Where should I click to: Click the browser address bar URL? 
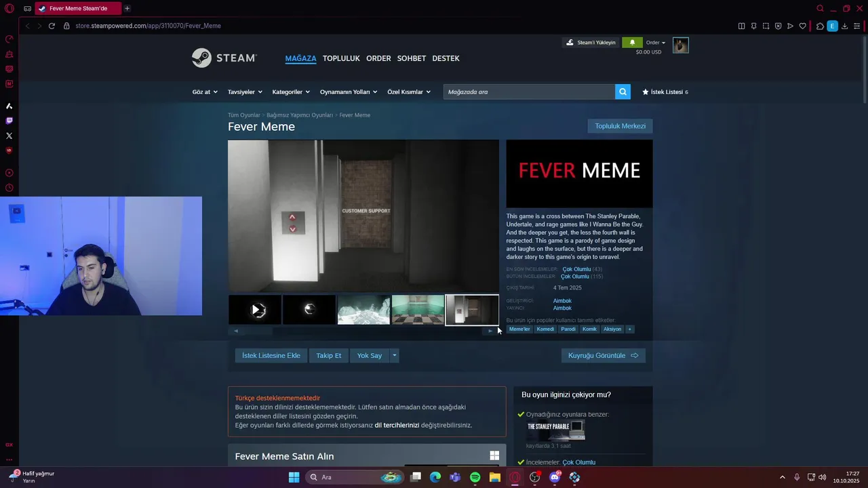[x=148, y=26]
